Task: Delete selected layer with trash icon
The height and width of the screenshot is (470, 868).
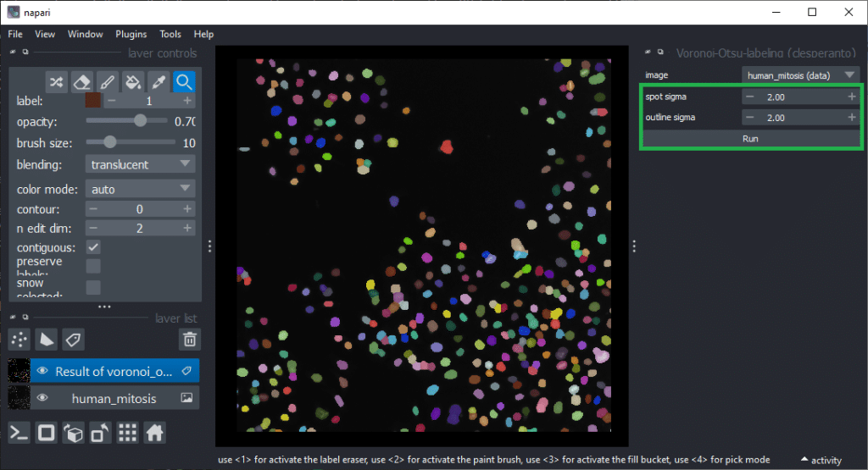Action: coord(190,340)
